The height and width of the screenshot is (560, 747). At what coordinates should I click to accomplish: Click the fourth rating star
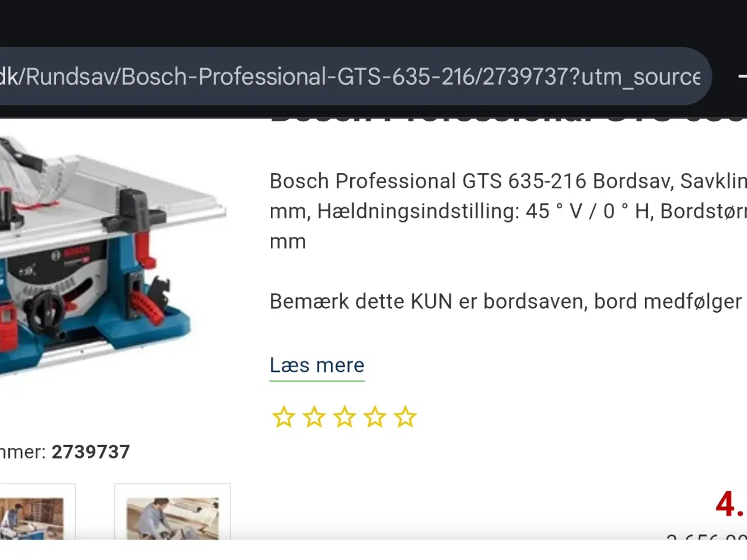(x=375, y=416)
